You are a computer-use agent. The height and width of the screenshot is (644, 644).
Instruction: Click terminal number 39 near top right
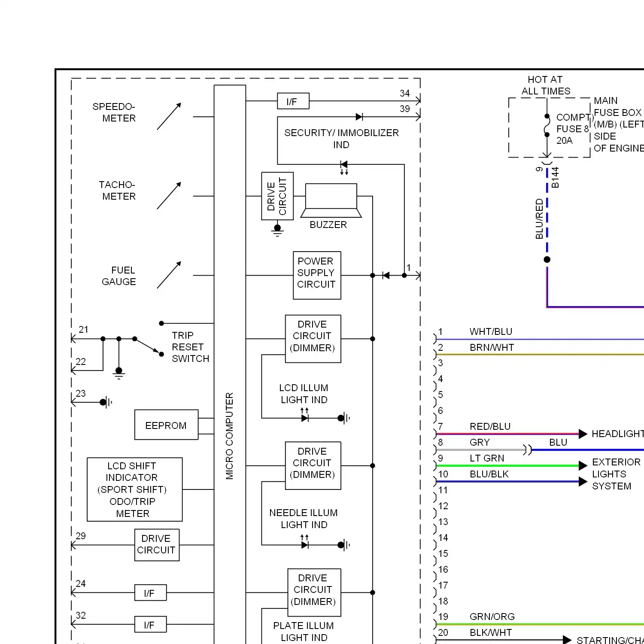coord(405,109)
